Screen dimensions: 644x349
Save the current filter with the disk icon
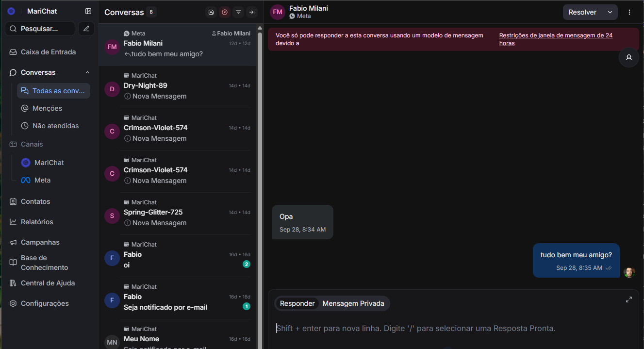(x=211, y=12)
